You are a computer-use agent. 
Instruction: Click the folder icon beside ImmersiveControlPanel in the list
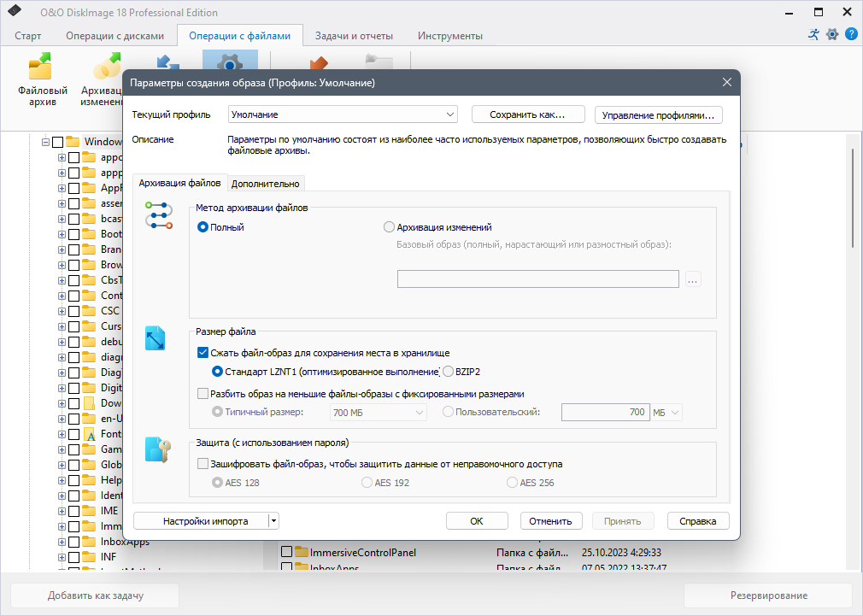pos(301,552)
